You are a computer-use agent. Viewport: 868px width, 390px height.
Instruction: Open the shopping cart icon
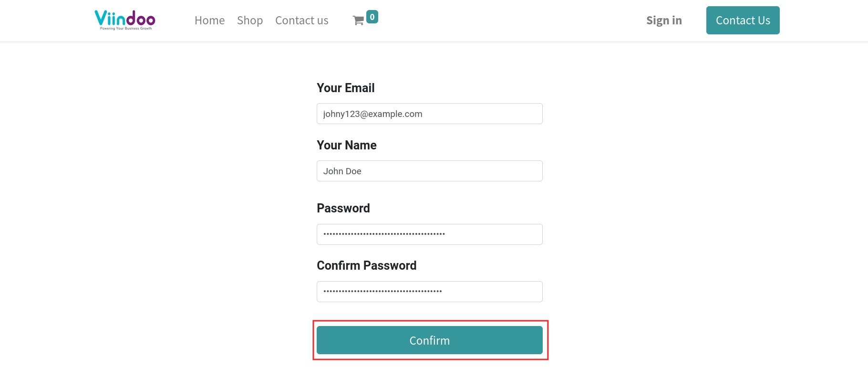coord(358,21)
